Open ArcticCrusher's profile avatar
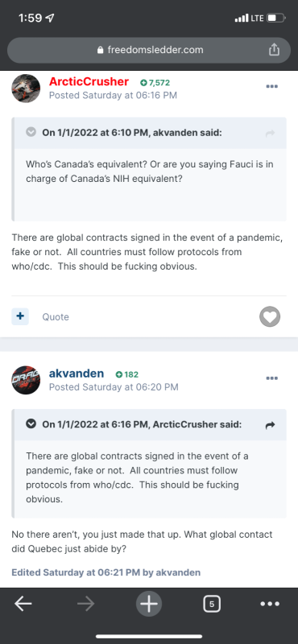 tap(26, 89)
